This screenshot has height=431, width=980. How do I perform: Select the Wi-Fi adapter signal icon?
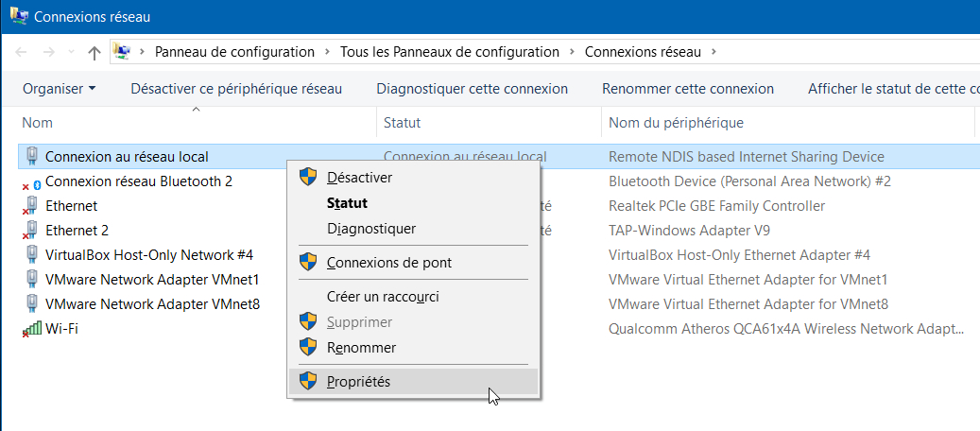click(x=31, y=329)
